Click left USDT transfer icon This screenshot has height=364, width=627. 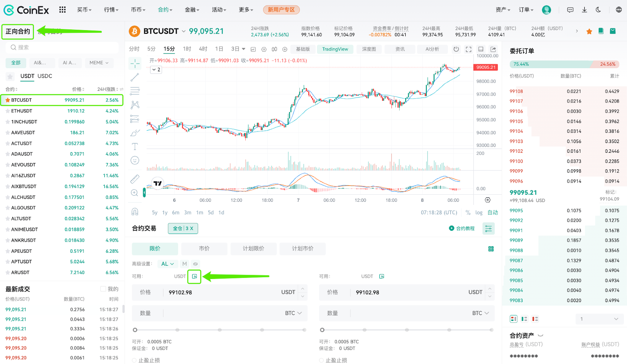[x=194, y=277]
